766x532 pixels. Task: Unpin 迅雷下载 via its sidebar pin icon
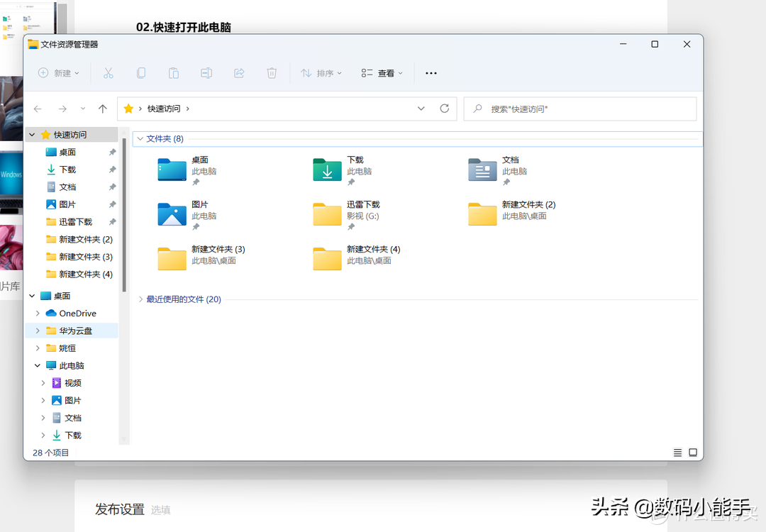(x=112, y=222)
